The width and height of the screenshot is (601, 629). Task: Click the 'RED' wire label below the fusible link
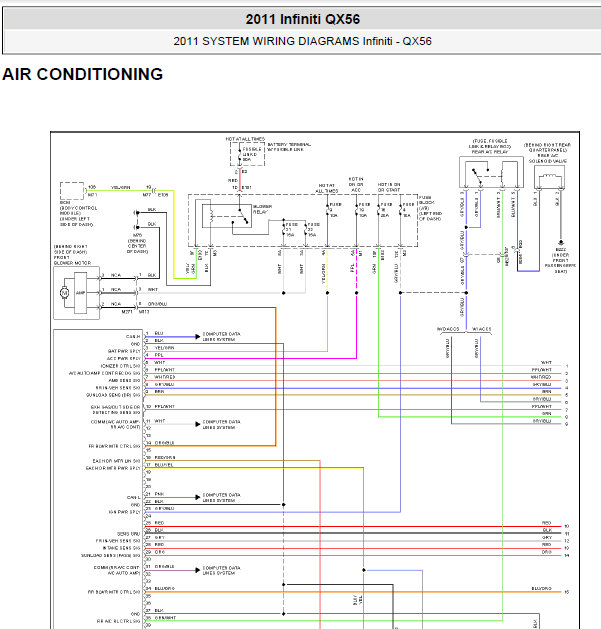pos(233,181)
